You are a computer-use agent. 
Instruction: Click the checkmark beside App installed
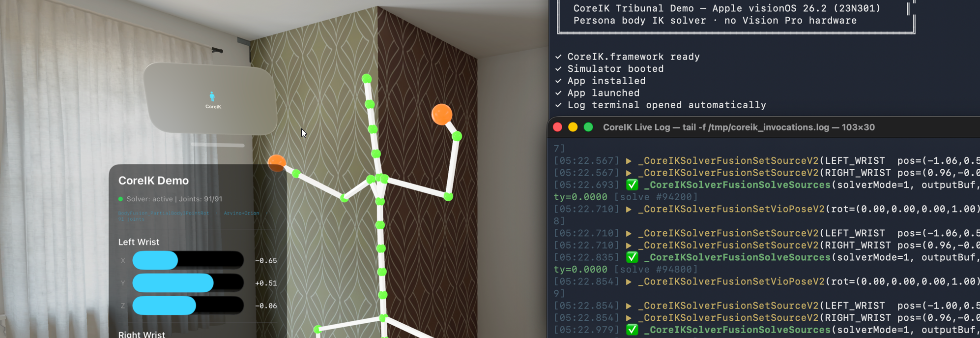point(558,81)
